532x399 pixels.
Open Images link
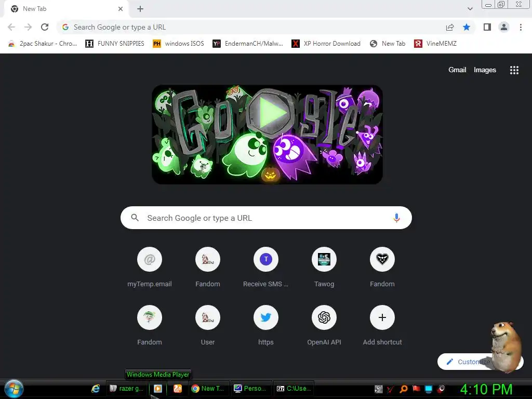click(485, 70)
